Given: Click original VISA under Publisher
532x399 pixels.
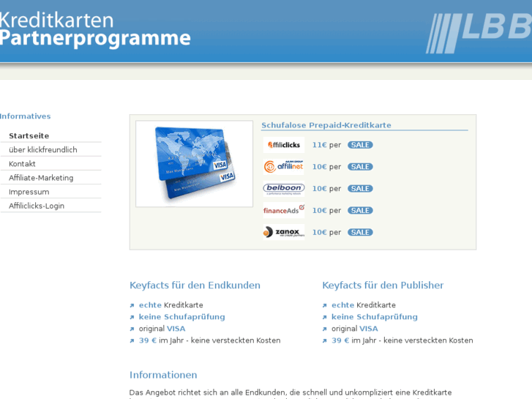Looking at the screenshot, I should [x=355, y=329].
